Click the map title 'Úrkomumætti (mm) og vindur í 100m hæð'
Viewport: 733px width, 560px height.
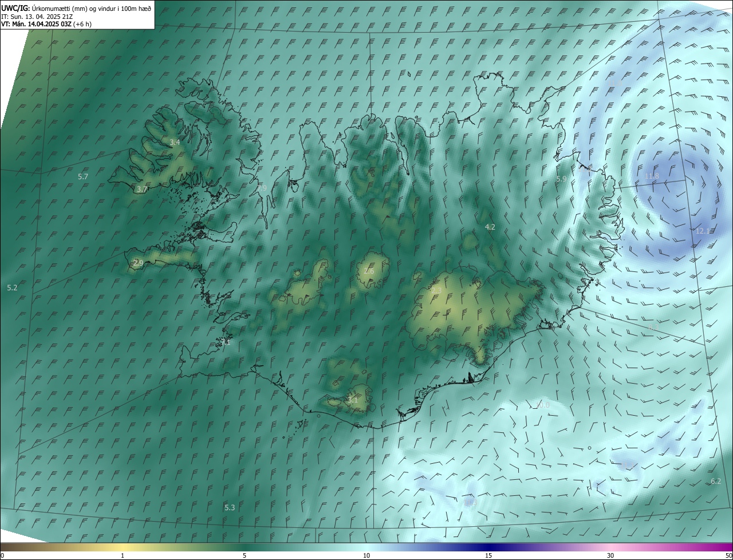(92, 8)
